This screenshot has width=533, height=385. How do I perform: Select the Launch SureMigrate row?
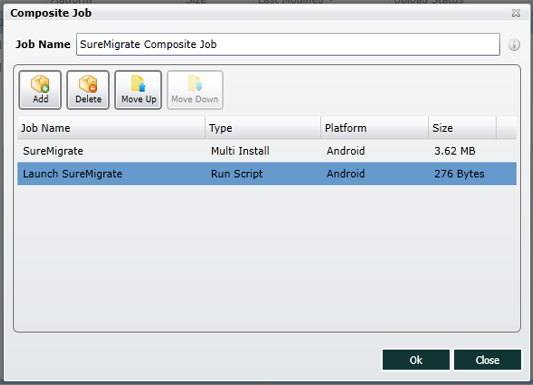tap(267, 174)
